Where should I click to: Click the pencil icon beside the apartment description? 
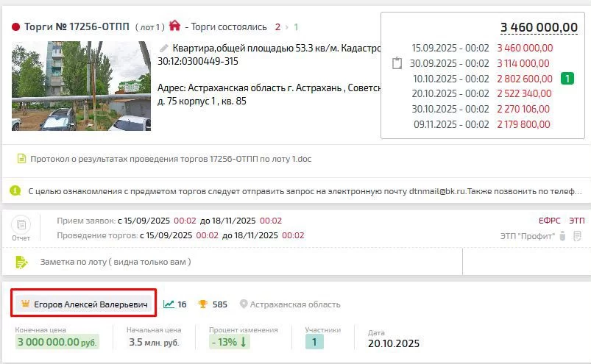(163, 49)
